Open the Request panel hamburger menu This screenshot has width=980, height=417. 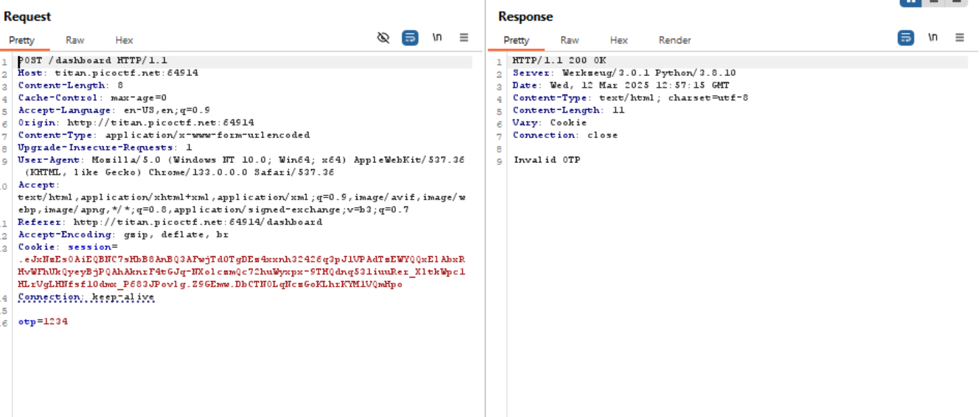point(464,38)
